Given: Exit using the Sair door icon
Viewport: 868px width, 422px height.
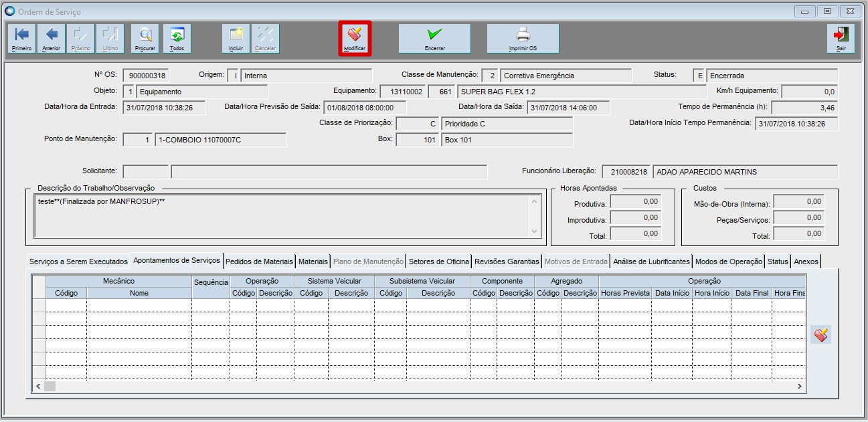Looking at the screenshot, I should [841, 39].
